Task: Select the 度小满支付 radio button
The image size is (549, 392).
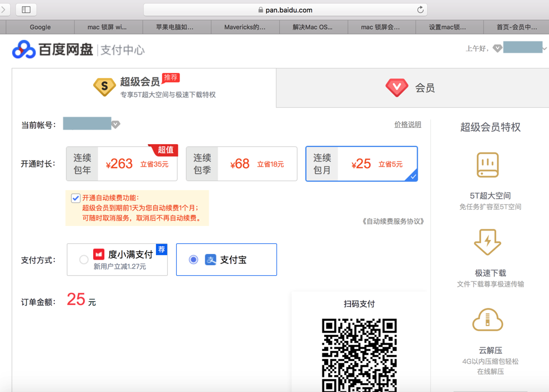Action: [x=84, y=260]
